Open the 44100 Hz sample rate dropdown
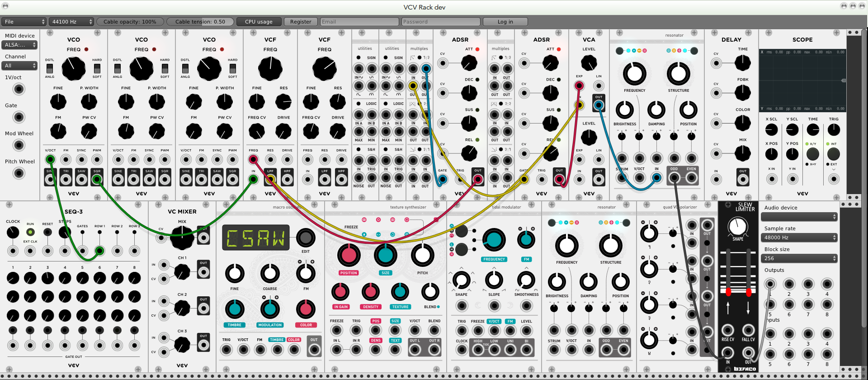This screenshot has width=868, height=380. pyautogui.click(x=71, y=22)
